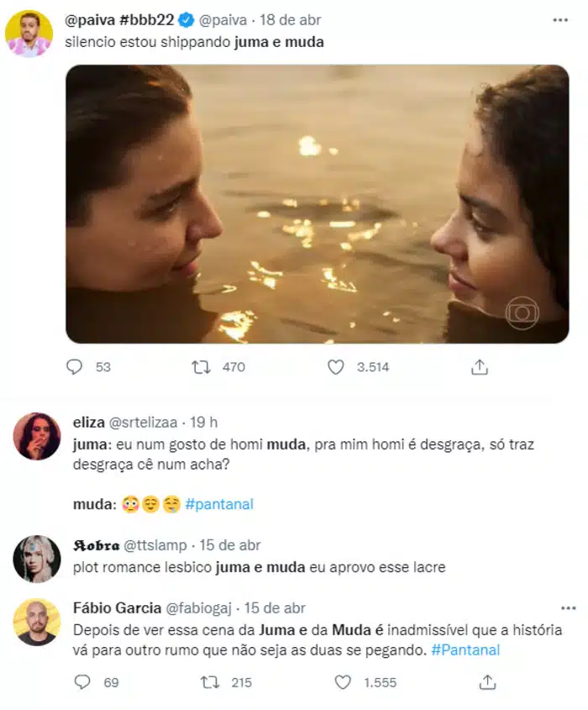Share the @paiva tweet
The image size is (588, 710).
tap(480, 367)
